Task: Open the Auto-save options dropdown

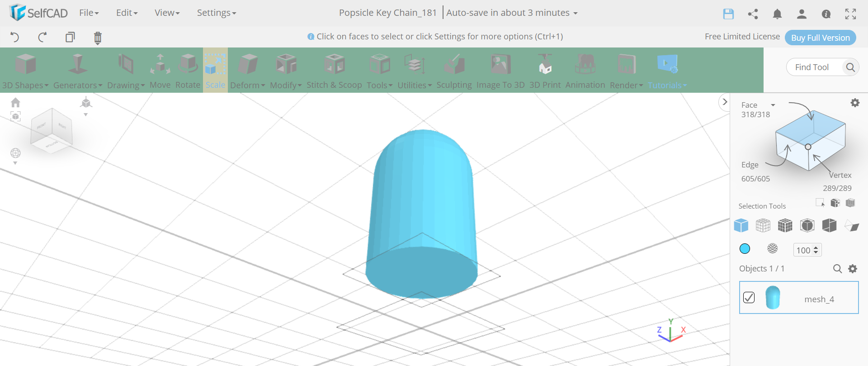Action: pos(512,13)
